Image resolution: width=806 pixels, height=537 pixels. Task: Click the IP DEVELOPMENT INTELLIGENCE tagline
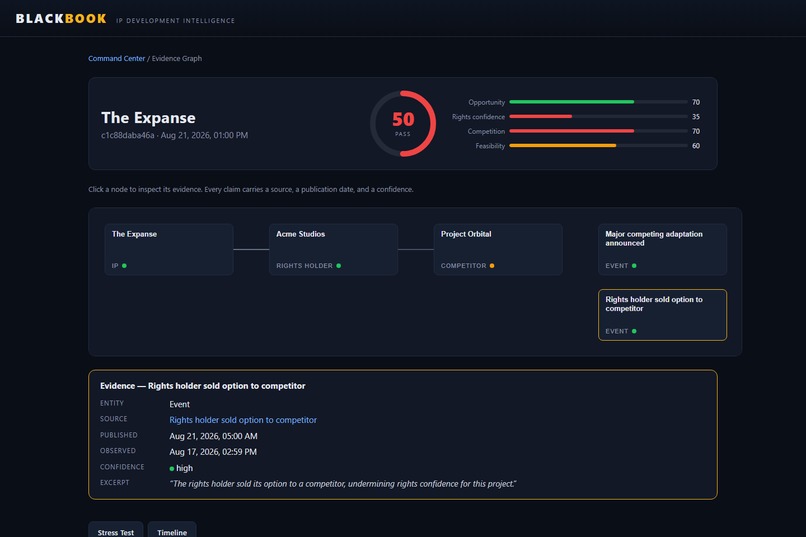pos(175,21)
